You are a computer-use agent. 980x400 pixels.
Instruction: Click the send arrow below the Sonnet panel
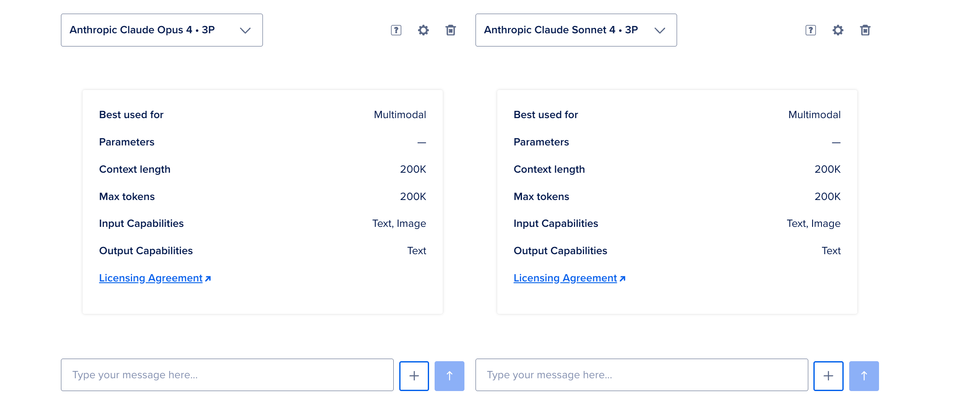[864, 375]
